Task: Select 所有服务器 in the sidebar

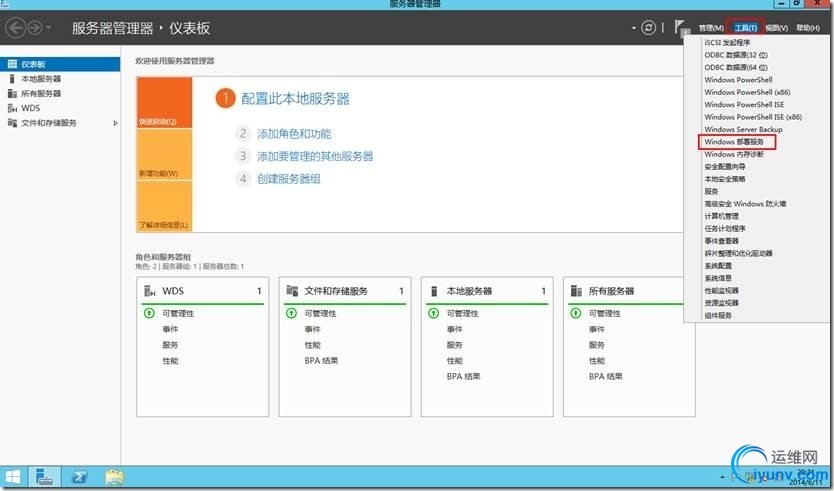Action: 41,94
